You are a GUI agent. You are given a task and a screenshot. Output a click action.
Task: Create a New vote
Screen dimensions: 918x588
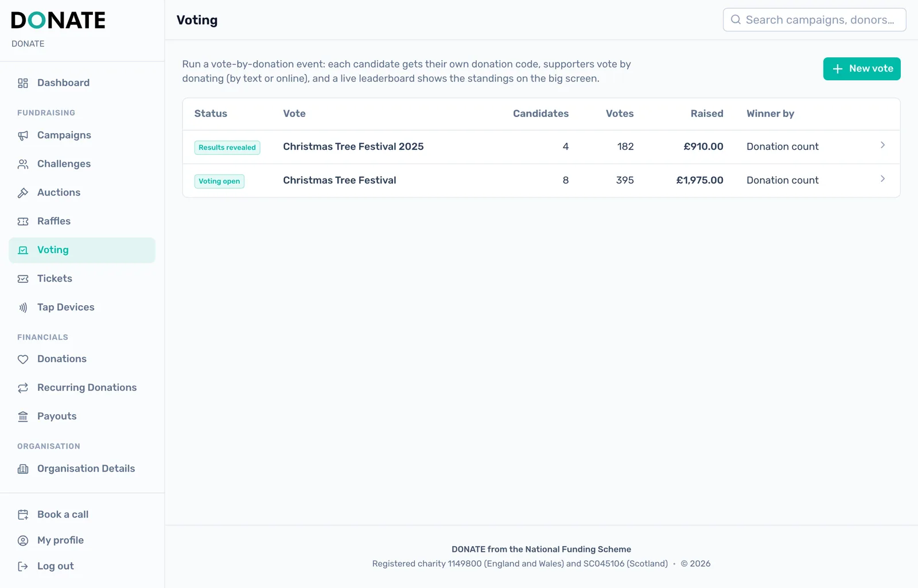point(862,69)
